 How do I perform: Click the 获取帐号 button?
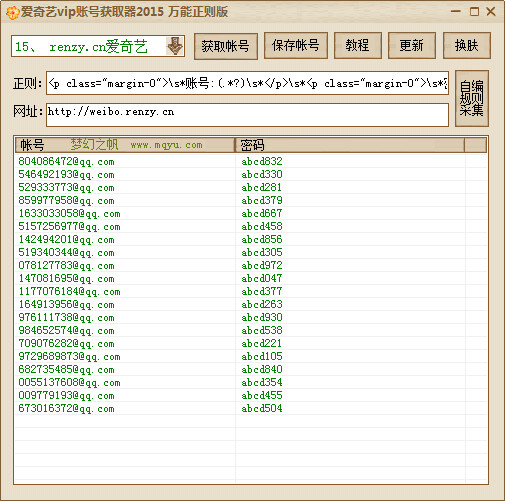(x=226, y=46)
